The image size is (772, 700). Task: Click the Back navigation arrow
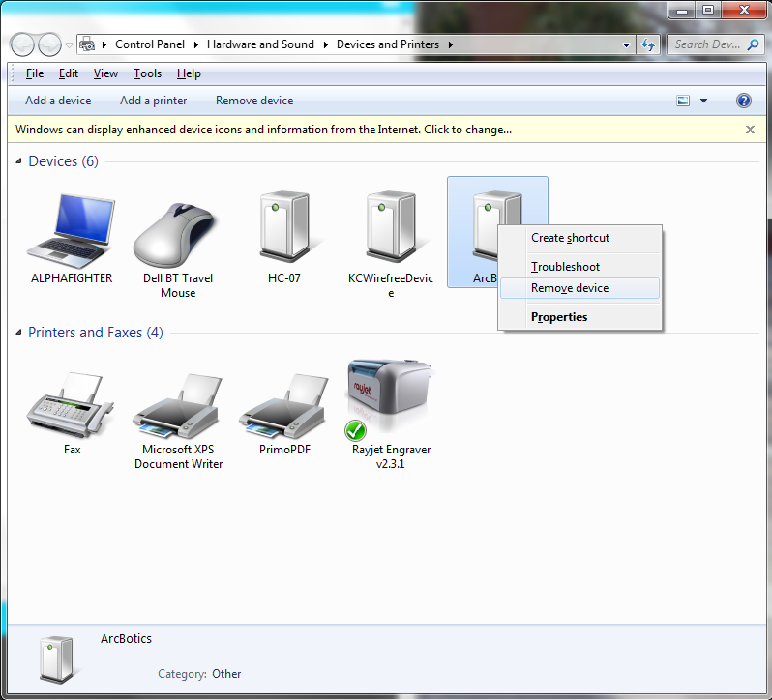coord(21,44)
